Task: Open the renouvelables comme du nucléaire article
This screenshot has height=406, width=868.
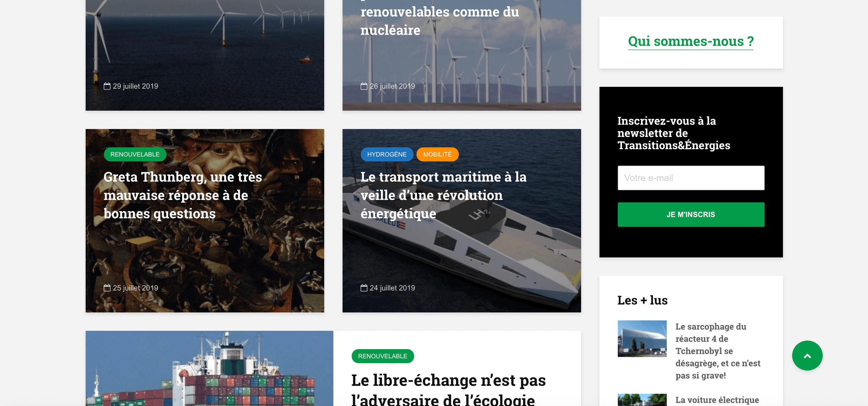Action: (440, 20)
